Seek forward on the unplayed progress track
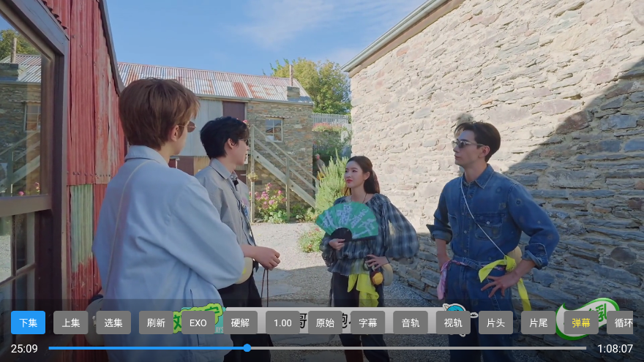Viewport: 644px width, 362px height. (x=418, y=348)
